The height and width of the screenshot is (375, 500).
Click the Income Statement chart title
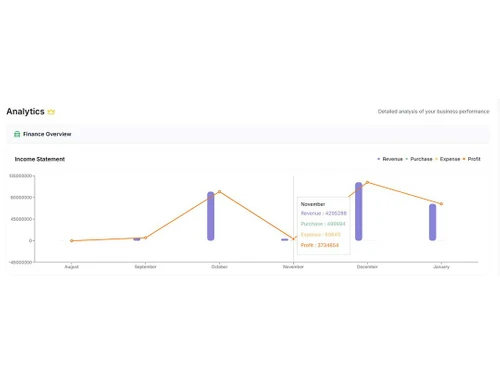pos(40,159)
